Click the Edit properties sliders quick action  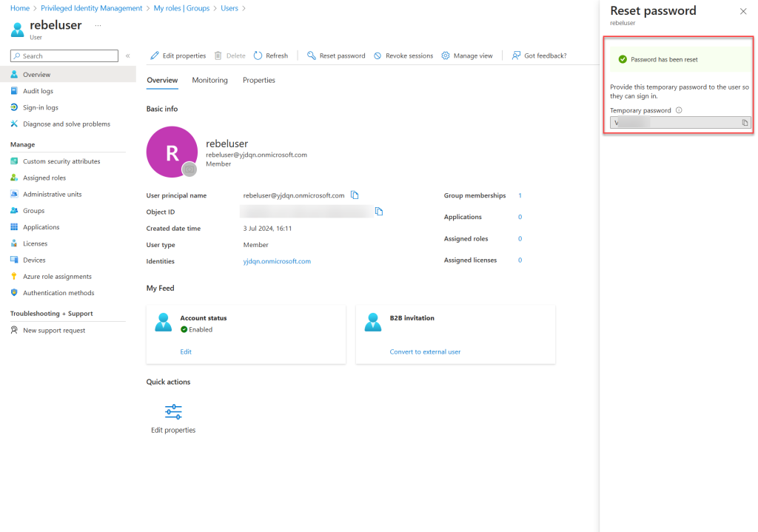point(173,412)
